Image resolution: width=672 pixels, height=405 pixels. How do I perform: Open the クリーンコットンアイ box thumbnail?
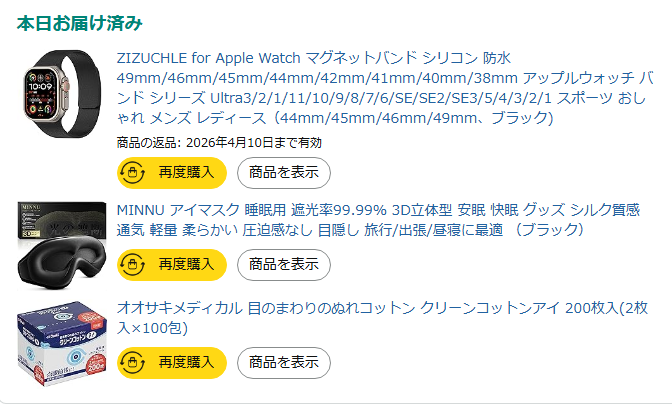[x=62, y=342]
